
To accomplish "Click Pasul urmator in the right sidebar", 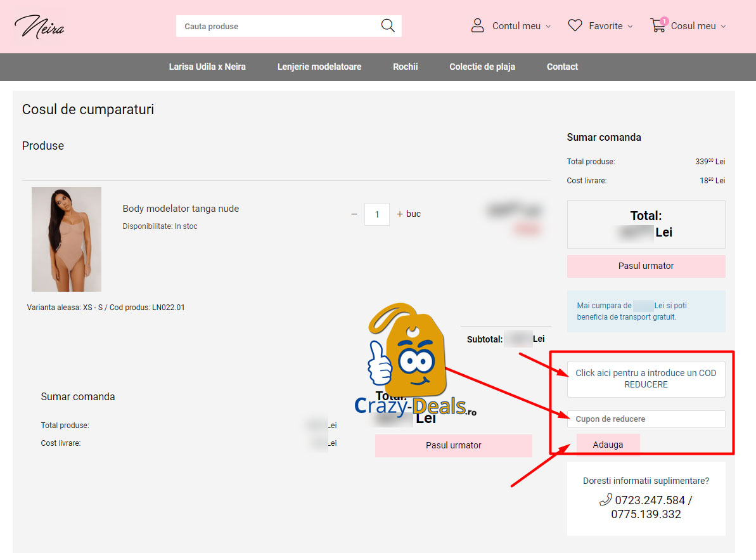I will click(x=646, y=266).
